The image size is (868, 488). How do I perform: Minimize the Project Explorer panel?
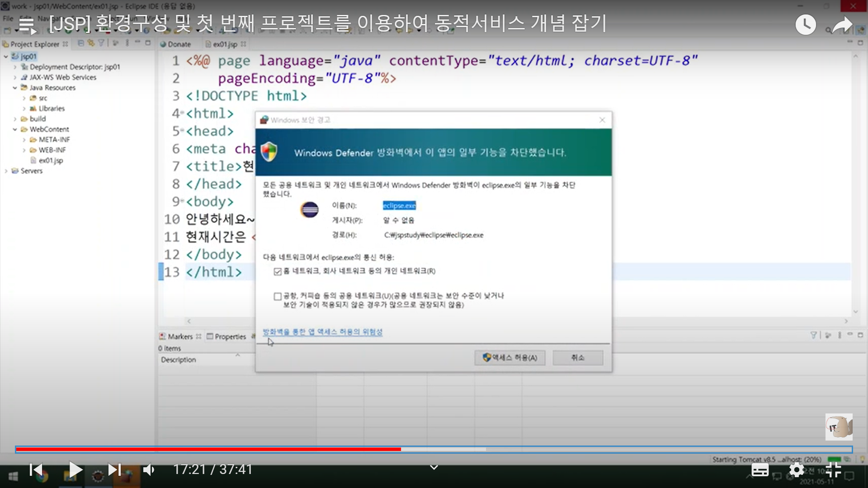[x=137, y=42]
